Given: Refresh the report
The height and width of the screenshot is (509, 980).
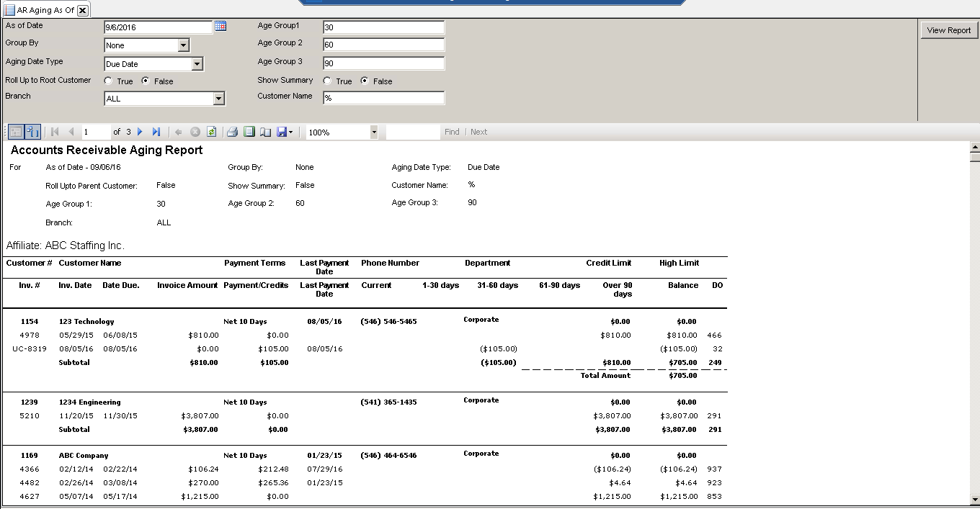Looking at the screenshot, I should [x=211, y=132].
